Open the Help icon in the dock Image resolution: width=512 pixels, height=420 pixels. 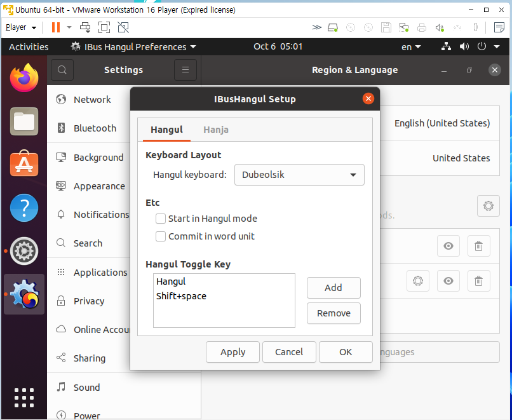point(24,208)
